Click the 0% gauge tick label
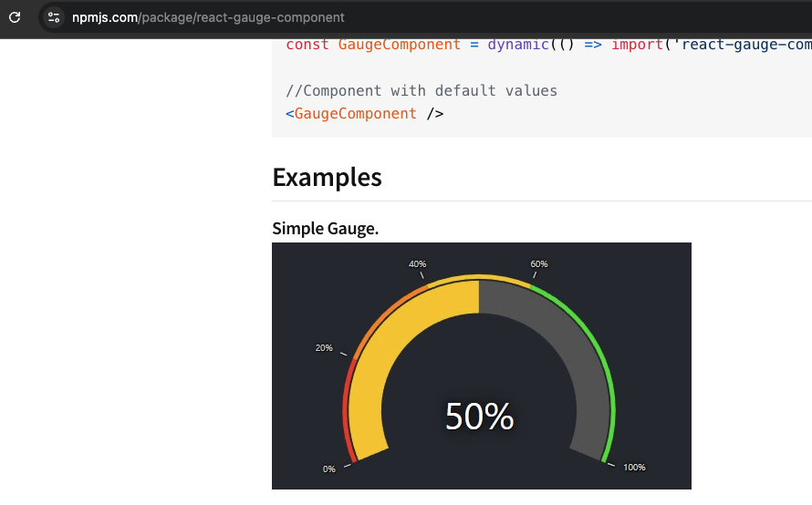 (x=329, y=469)
